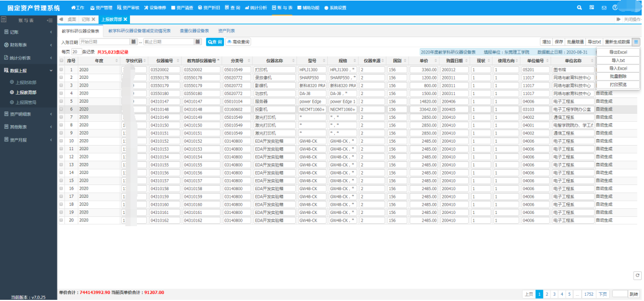Screen dimensions: 644x301
Task: Open the 统计分析 top menu
Action: (256, 8)
